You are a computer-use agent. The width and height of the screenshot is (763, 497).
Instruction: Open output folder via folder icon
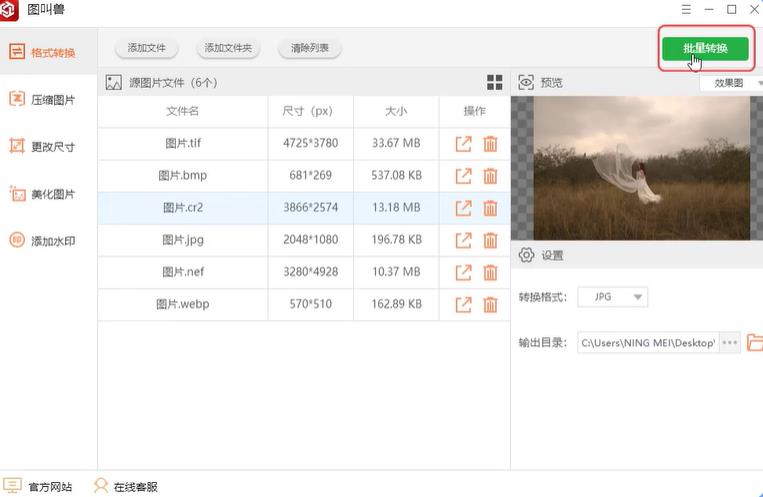coord(755,343)
